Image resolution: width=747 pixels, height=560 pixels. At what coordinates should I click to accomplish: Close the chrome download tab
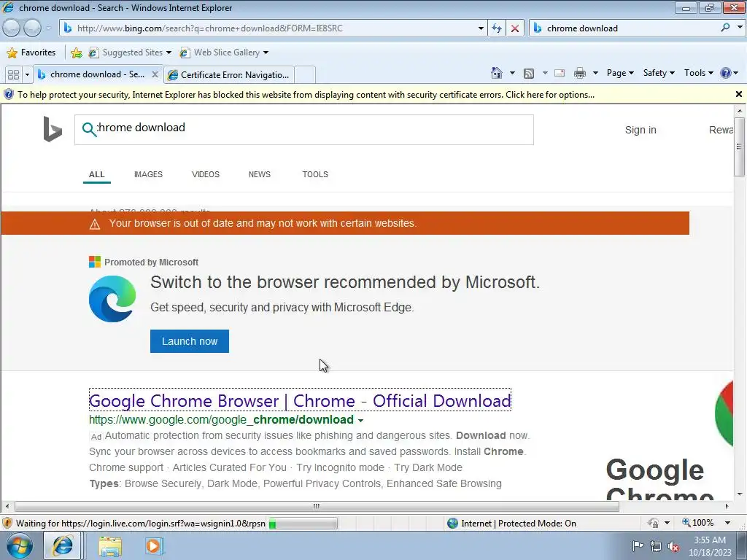point(155,74)
